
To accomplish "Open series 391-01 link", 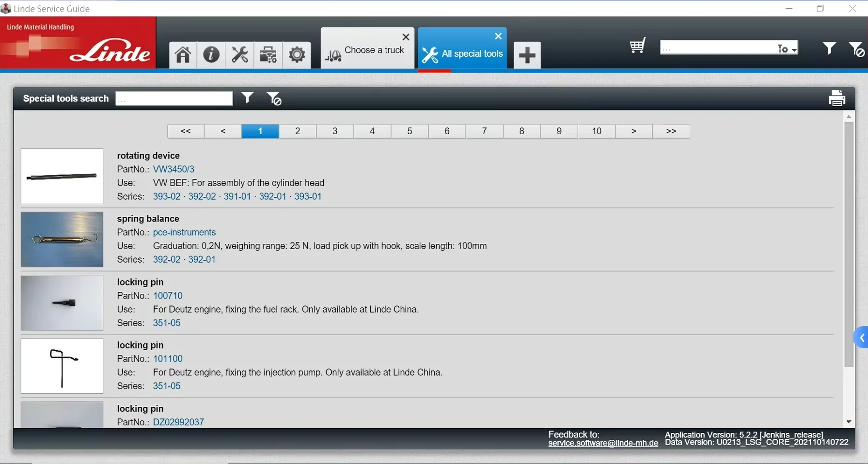I will 237,196.
